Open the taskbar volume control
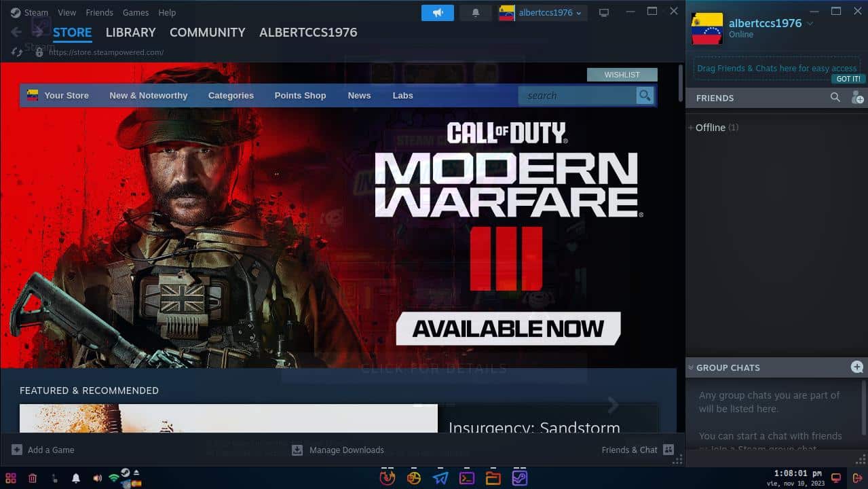This screenshot has width=868, height=489. coord(97,478)
